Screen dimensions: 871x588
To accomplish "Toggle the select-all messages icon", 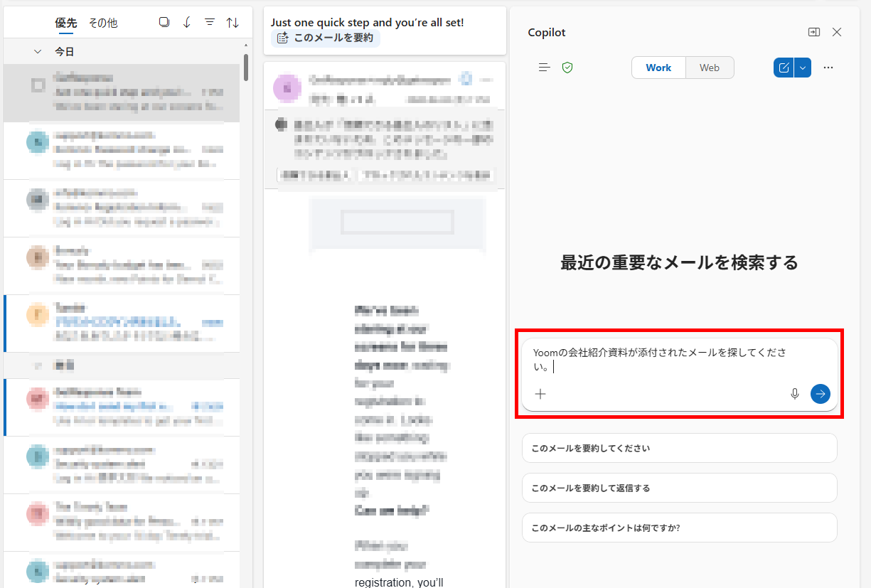I will point(164,23).
